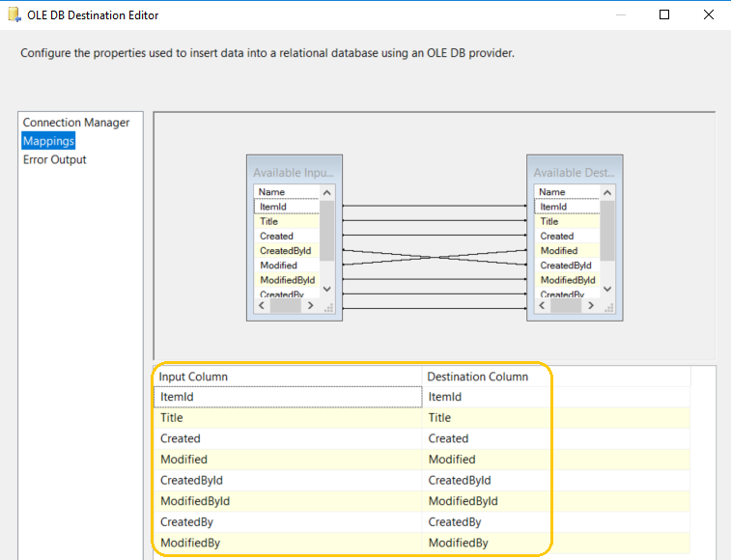Select Destination Column cell for Modified row
This screenshot has height=560, width=731.
(x=487, y=460)
